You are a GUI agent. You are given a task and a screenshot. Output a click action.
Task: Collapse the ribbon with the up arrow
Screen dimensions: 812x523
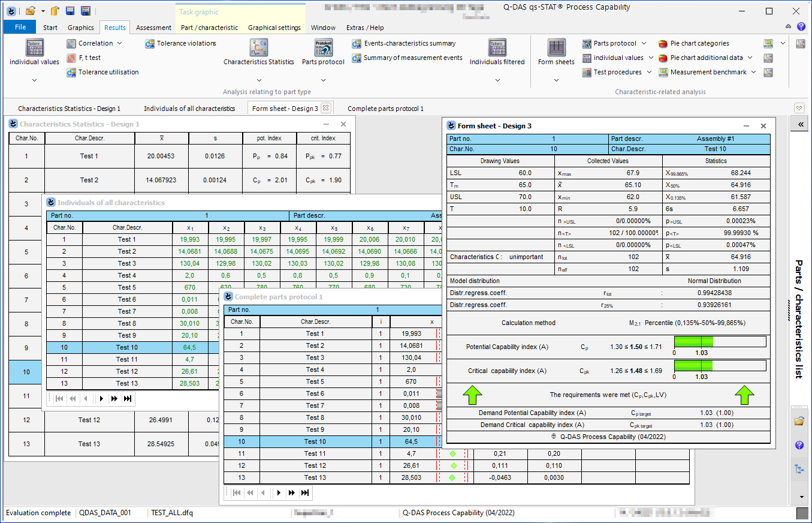click(x=789, y=26)
